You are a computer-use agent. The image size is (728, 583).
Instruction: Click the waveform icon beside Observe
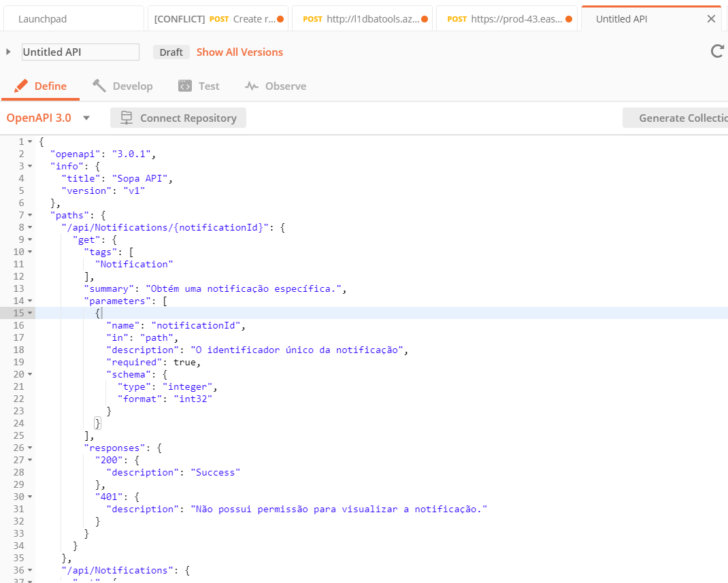[x=253, y=86]
